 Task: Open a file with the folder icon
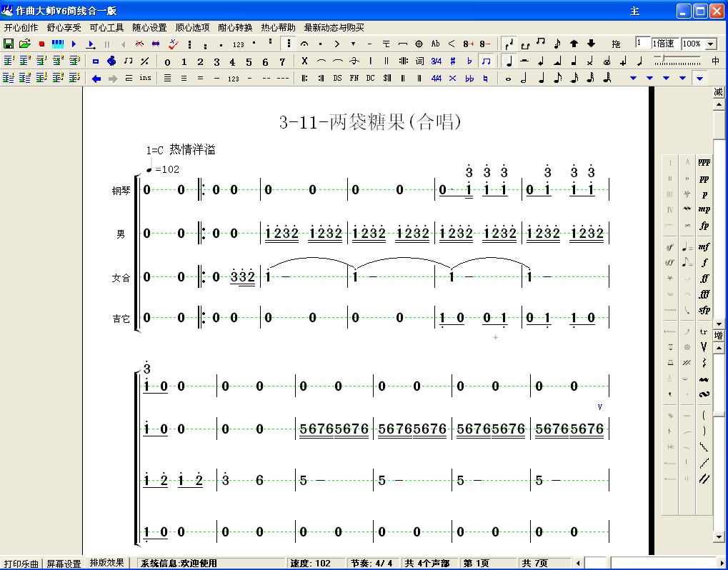coord(24,44)
